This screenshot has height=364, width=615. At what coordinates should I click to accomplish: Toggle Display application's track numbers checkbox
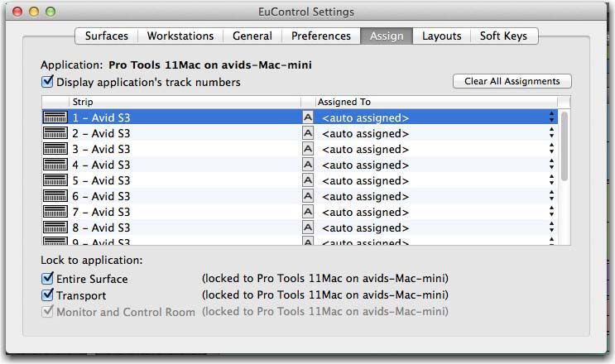pos(47,82)
